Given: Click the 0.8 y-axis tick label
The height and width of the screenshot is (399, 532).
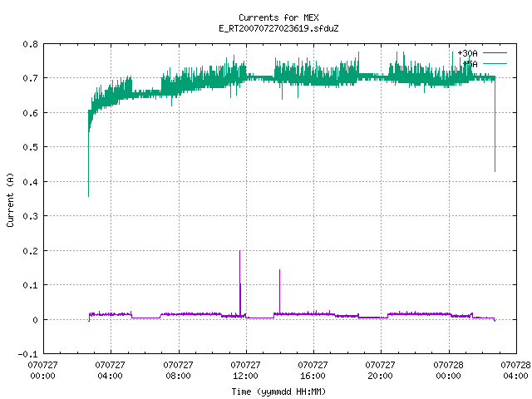Looking at the screenshot, I should pos(30,44).
